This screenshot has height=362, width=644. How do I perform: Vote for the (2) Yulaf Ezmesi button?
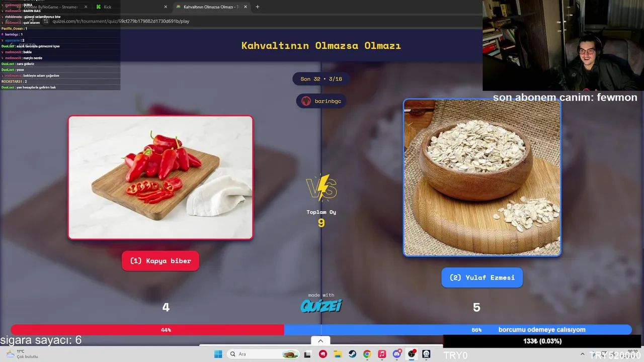482,278
